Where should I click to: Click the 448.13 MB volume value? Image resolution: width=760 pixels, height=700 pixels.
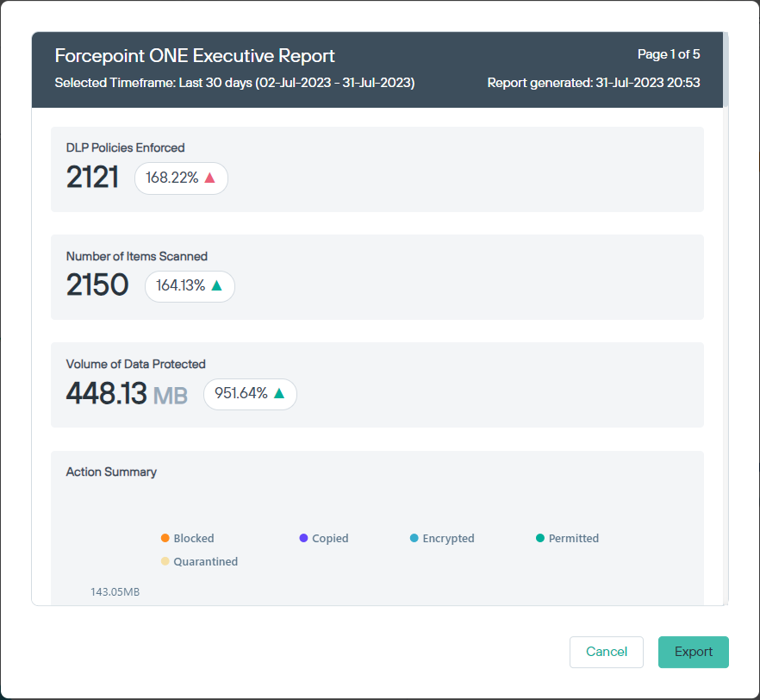127,393
